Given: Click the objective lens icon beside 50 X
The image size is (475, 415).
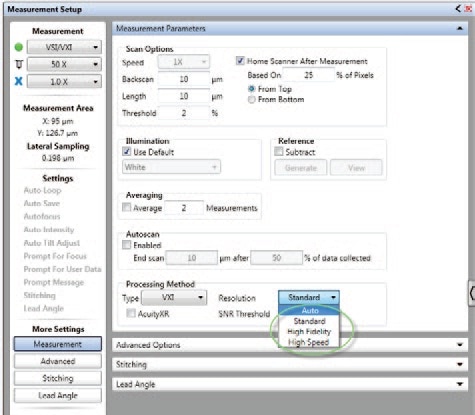Looking at the screenshot, I should point(19,64).
